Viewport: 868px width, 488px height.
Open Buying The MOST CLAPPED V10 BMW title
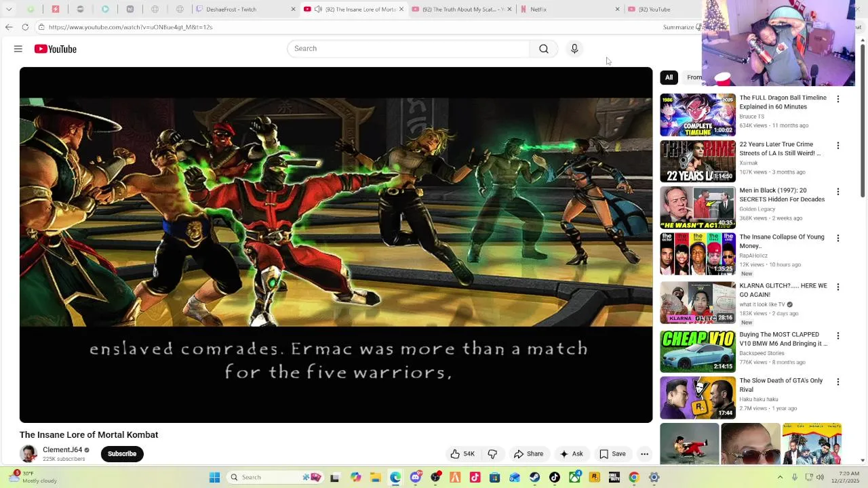tap(783, 339)
